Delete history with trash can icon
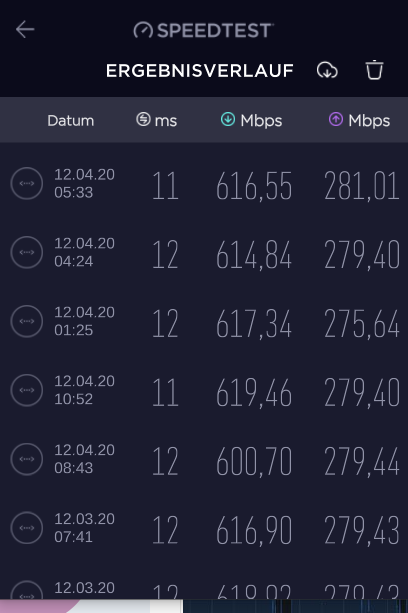This screenshot has height=613, width=408. [x=374, y=70]
